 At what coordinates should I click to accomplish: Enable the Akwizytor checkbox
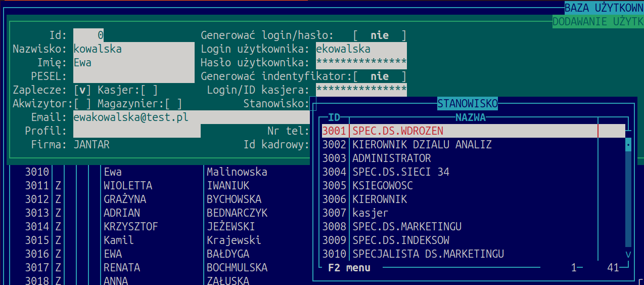click(x=82, y=104)
